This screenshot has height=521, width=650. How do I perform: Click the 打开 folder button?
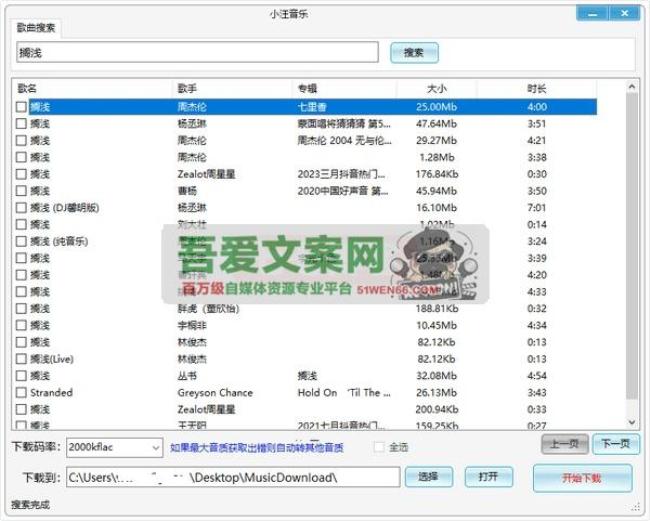(489, 477)
